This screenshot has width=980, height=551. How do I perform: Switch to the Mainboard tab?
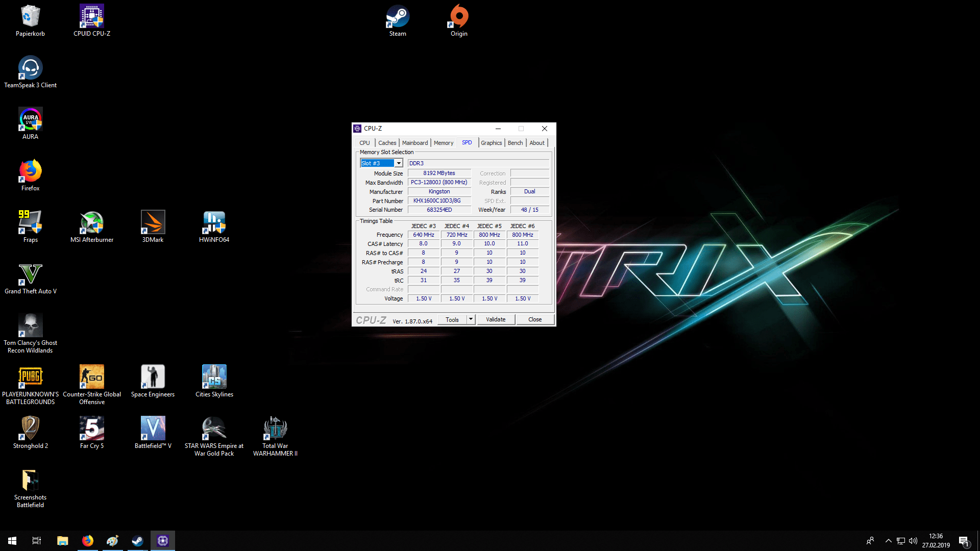pyautogui.click(x=415, y=143)
